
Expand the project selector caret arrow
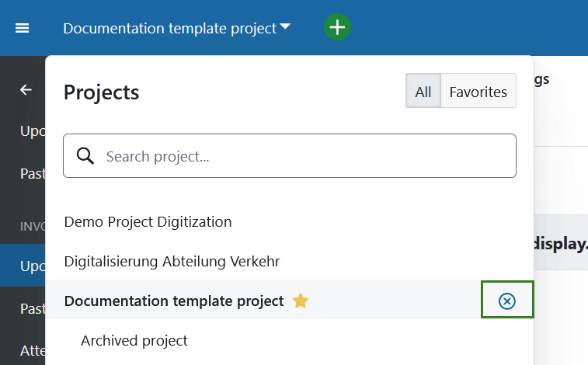[x=286, y=27]
